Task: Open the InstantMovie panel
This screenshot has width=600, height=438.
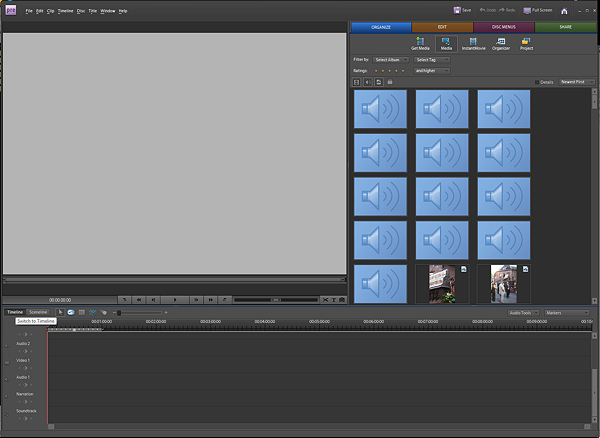Action: 472,43
